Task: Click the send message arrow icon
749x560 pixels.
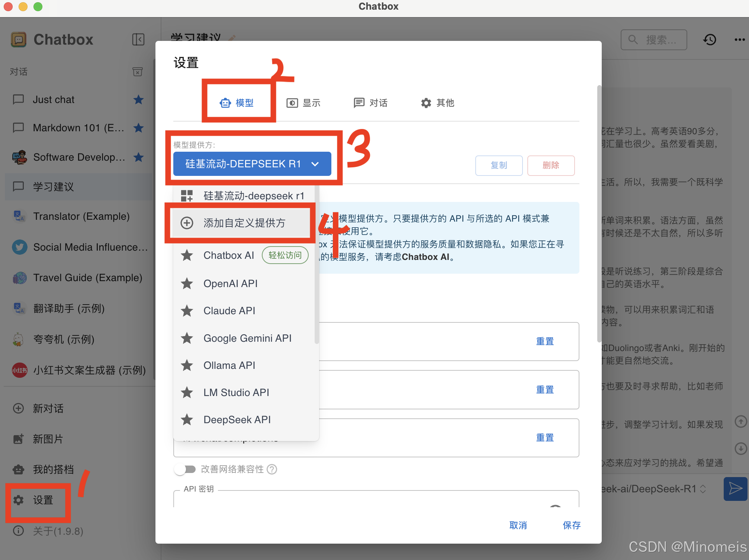Action: point(735,489)
